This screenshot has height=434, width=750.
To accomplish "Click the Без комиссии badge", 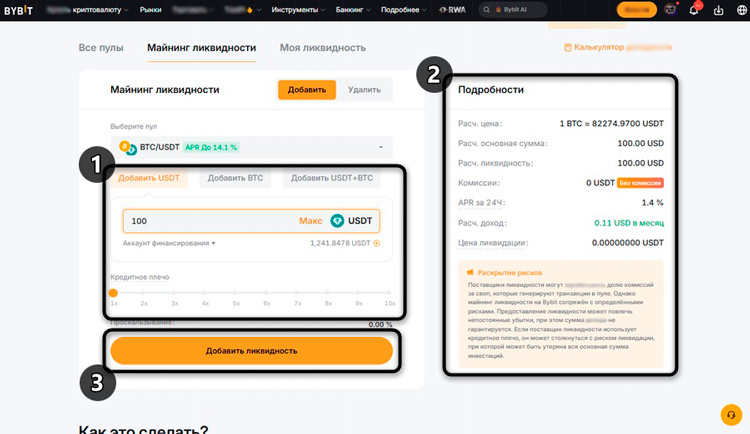I will click(640, 183).
